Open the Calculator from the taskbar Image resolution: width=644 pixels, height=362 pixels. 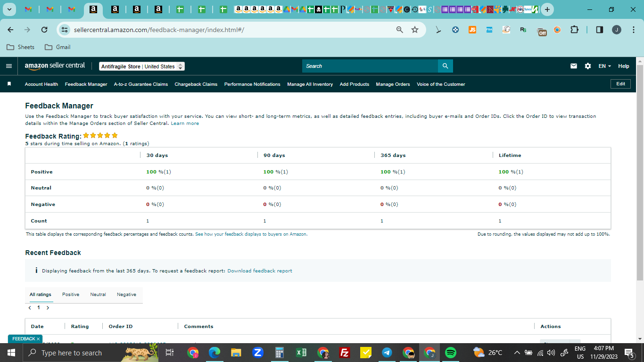pos(279,353)
